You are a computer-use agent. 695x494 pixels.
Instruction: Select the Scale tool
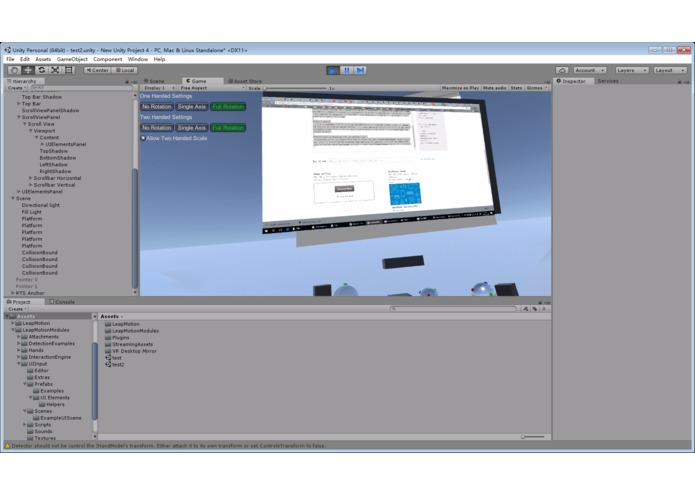click(x=55, y=70)
